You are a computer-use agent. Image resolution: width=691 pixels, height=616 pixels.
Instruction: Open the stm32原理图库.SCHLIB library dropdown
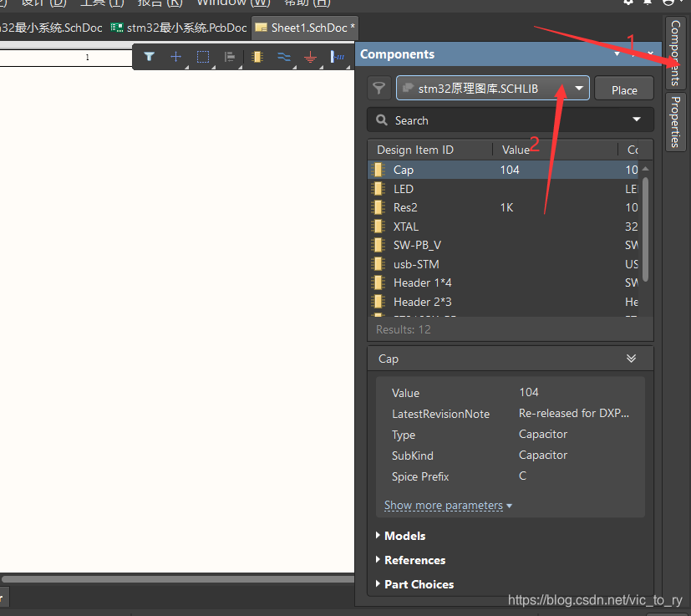[579, 89]
